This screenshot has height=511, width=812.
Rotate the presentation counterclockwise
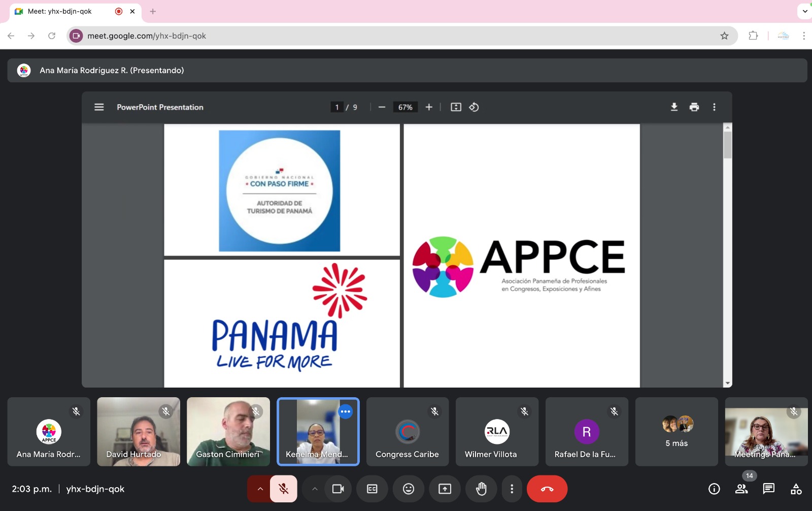[x=474, y=107]
